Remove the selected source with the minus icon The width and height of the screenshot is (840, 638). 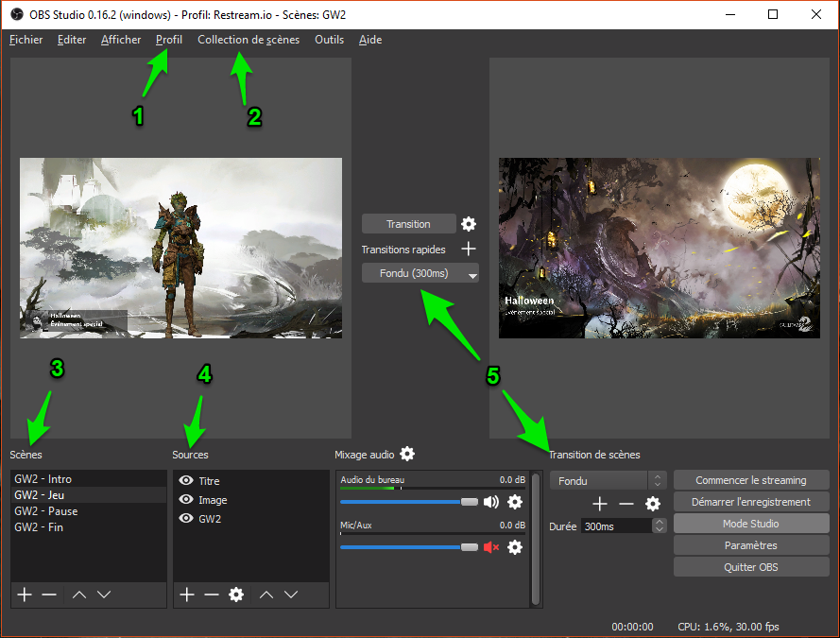[x=212, y=595]
